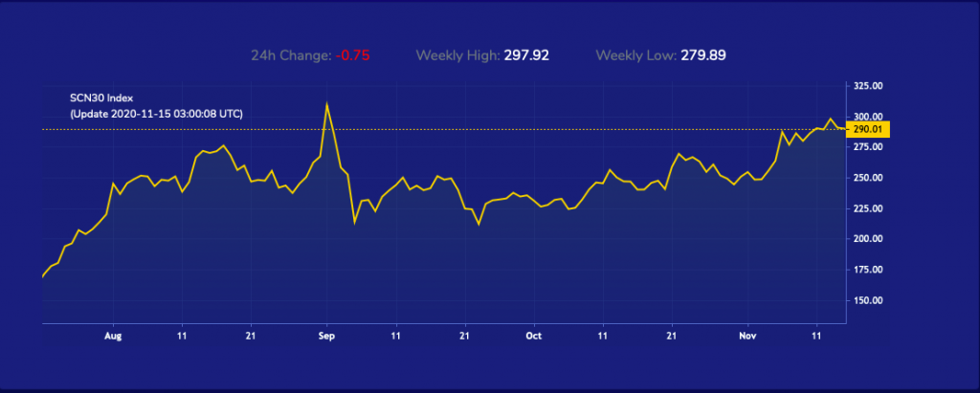Select the Weekly Low value 279.89

[703, 55]
